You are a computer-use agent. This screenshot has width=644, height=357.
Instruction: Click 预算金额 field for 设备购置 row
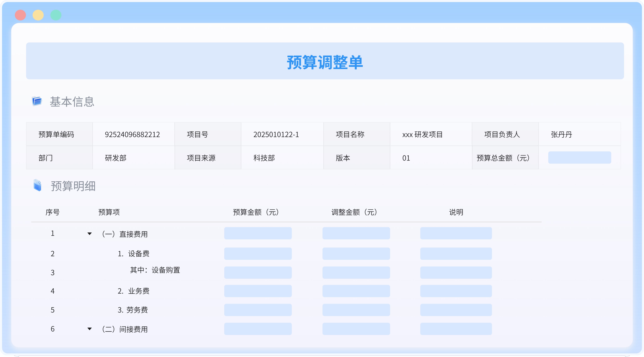258,273
